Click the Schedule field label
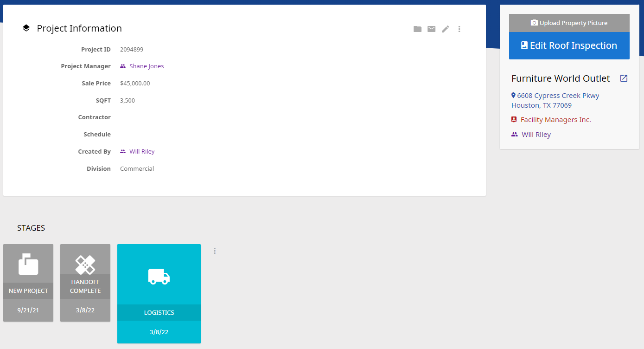 [97, 135]
